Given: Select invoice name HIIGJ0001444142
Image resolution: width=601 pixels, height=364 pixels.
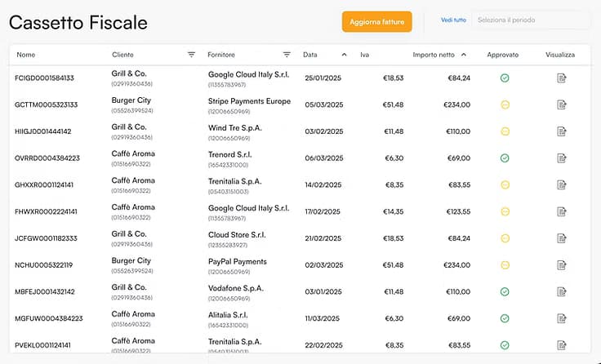Looking at the screenshot, I should 43,131.
